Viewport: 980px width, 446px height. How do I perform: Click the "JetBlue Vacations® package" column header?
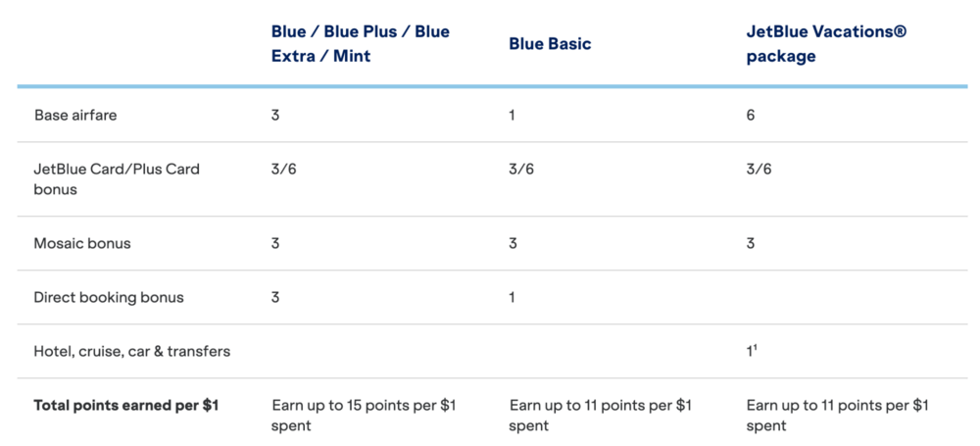826,44
